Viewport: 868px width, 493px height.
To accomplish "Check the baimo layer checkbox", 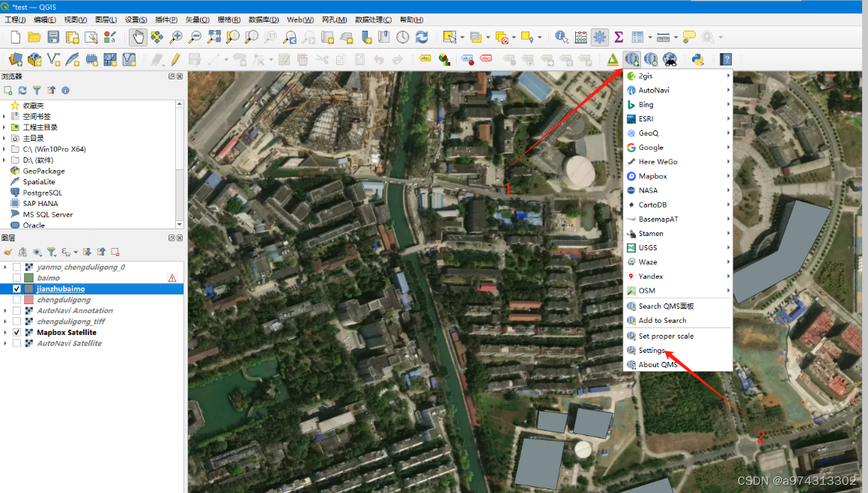I will pyautogui.click(x=16, y=278).
